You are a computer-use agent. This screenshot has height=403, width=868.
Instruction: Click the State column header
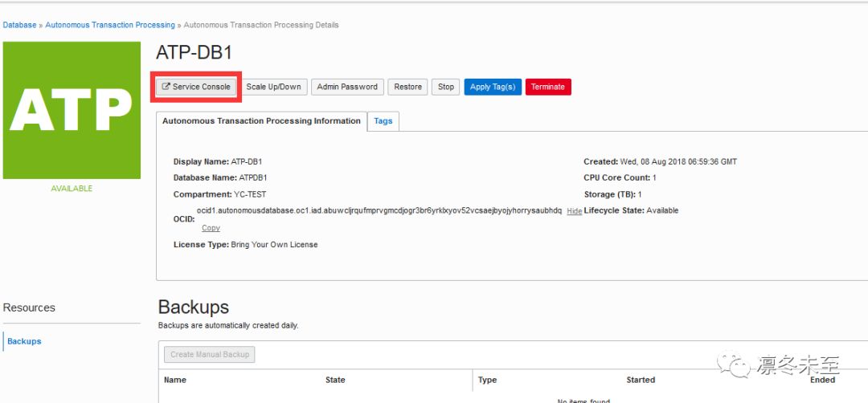tap(335, 380)
